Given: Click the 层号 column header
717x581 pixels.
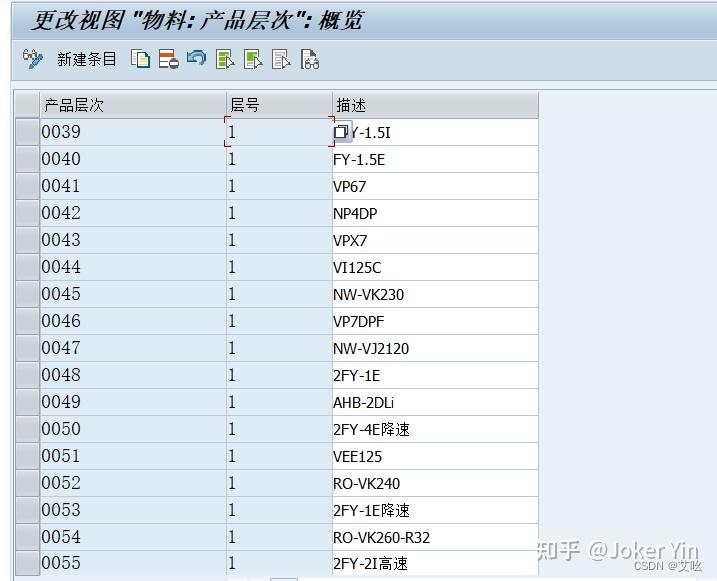Looking at the screenshot, I should 279,105.
